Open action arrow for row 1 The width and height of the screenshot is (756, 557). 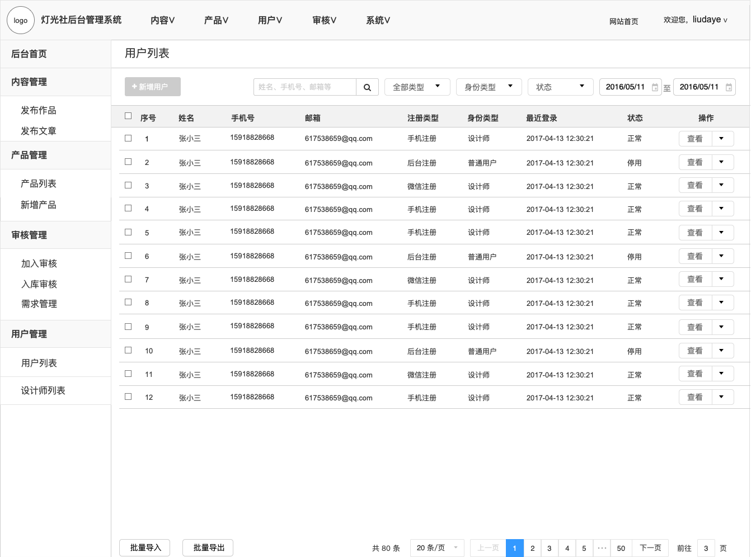click(x=722, y=139)
